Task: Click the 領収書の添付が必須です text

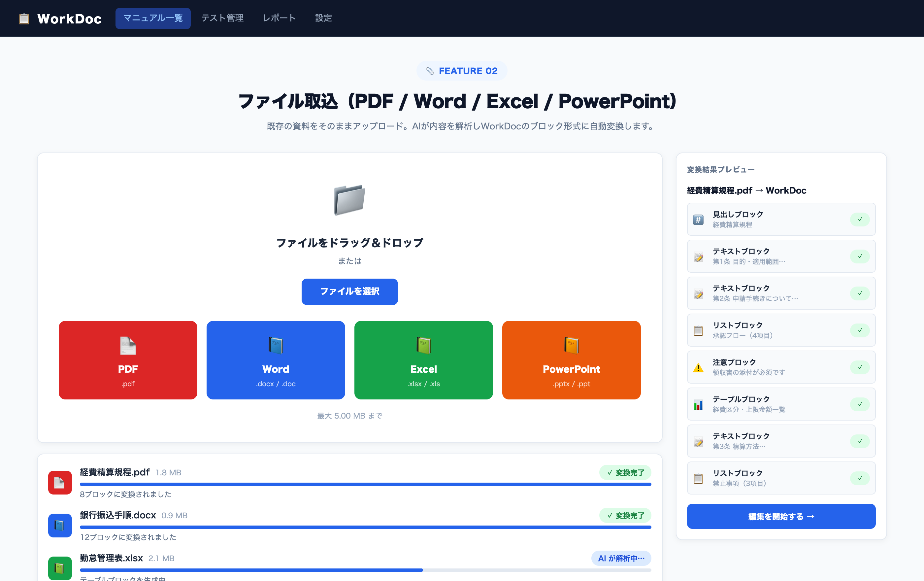Action: click(x=749, y=373)
